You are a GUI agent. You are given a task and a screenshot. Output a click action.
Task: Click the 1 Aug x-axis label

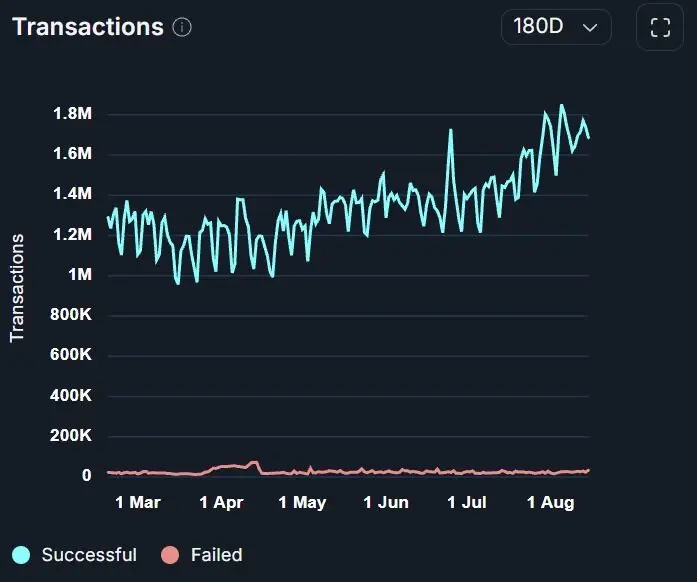tap(550, 502)
